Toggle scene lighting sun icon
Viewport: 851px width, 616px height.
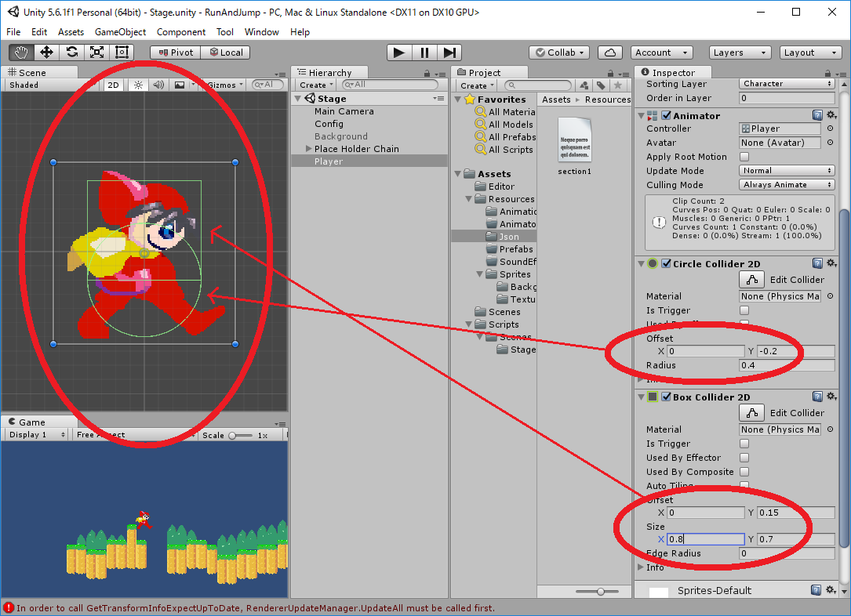[x=138, y=85]
